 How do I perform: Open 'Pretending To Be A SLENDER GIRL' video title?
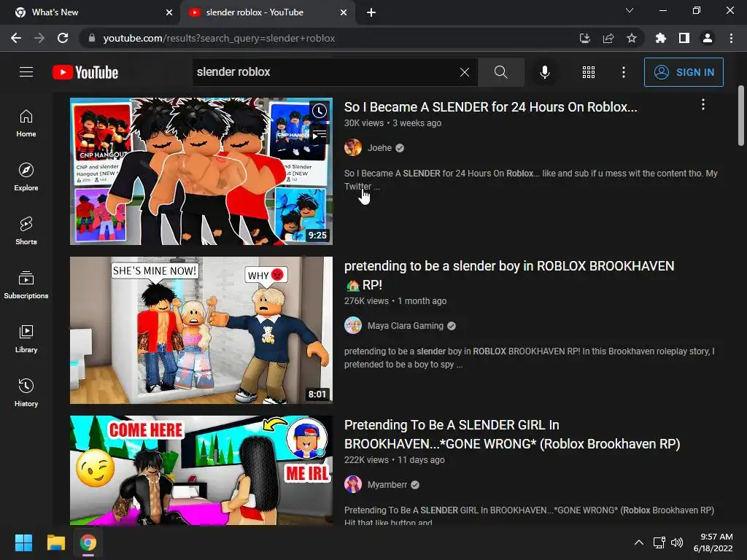[512, 435]
